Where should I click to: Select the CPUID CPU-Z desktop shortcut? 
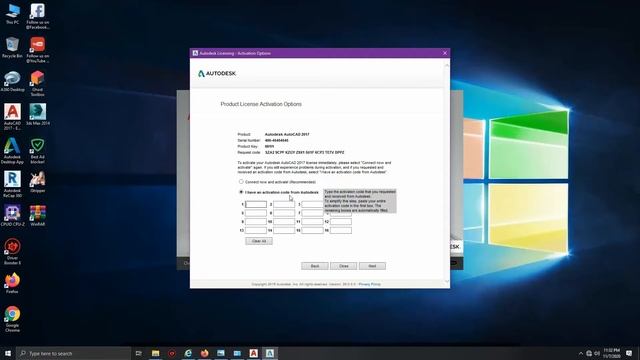pos(12,216)
